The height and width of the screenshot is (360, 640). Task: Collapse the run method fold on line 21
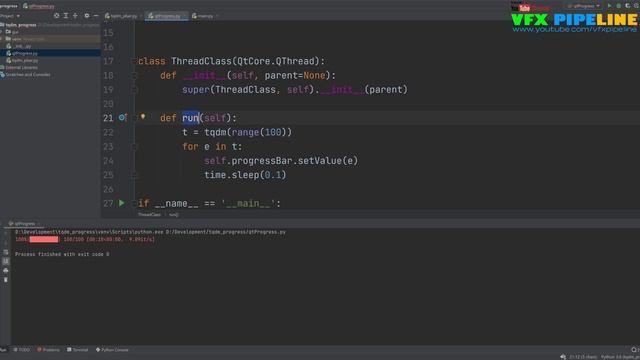pos(134,118)
